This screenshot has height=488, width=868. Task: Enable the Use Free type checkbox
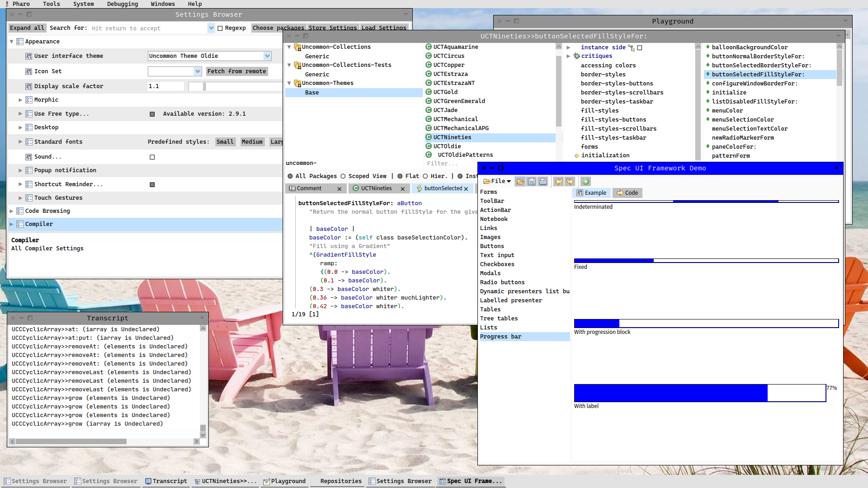(152, 114)
